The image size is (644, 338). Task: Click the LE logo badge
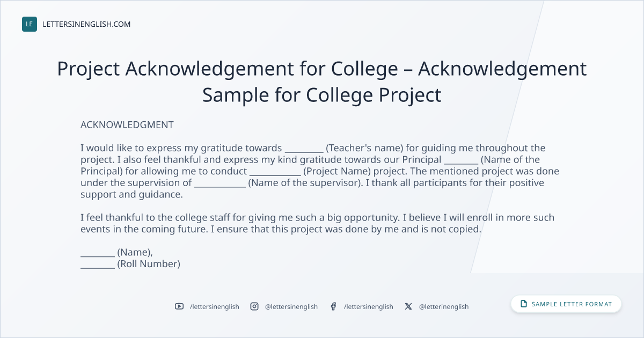coord(30,24)
